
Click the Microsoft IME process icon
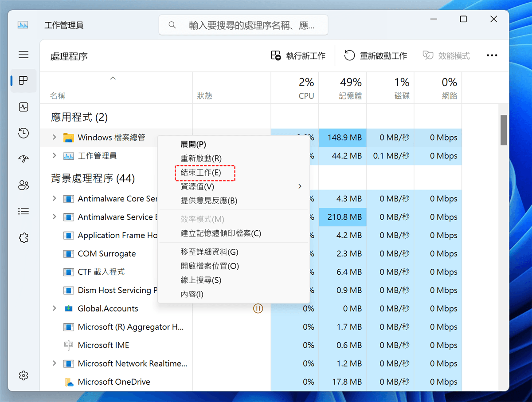(x=68, y=345)
